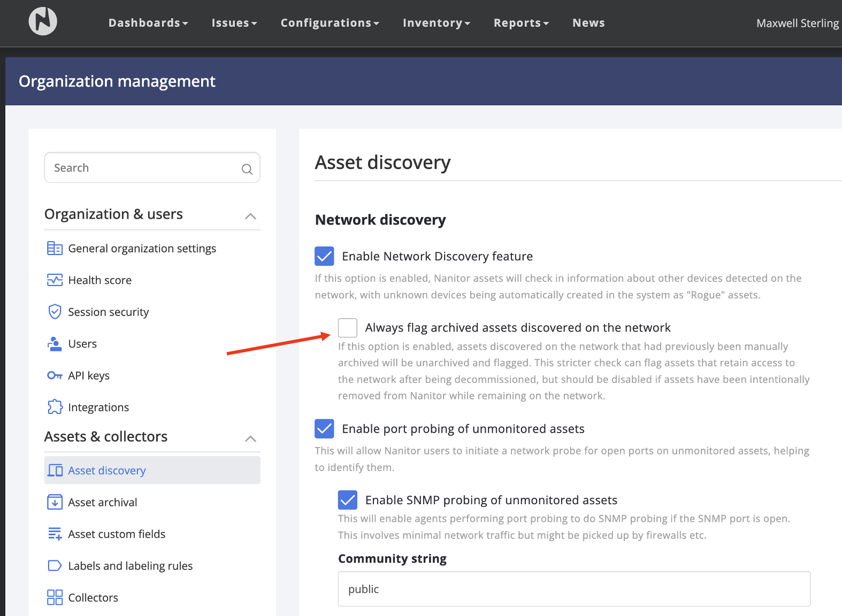The width and height of the screenshot is (842, 616).
Task: Uncheck Enable SNMP probing checkbox
Action: (348, 500)
